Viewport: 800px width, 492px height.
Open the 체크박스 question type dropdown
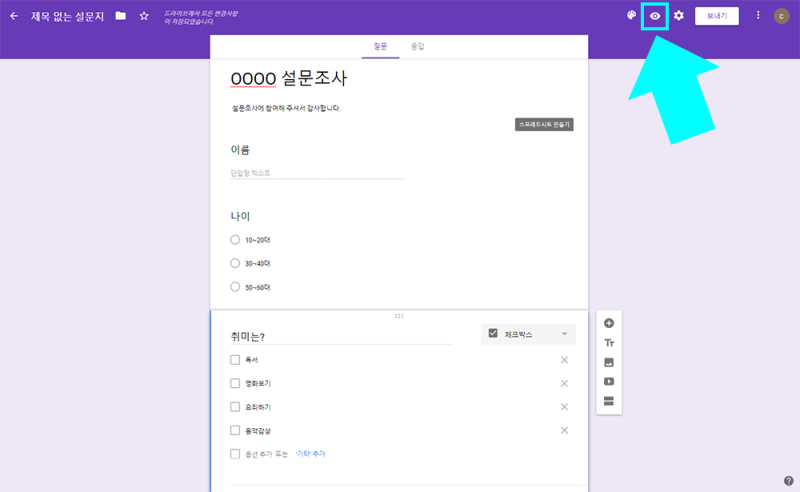point(528,334)
